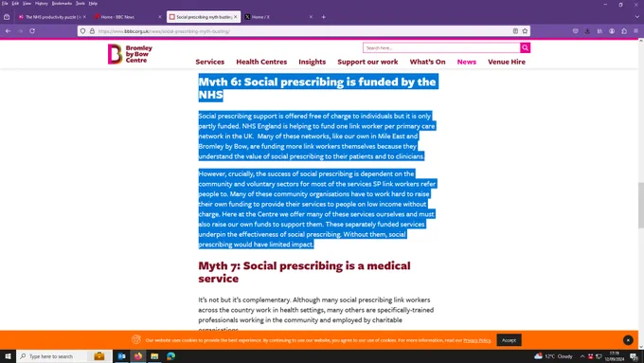The height and width of the screenshot is (363, 644).
Task: Open Firefox View icon left of tabs
Action: coord(7,17)
